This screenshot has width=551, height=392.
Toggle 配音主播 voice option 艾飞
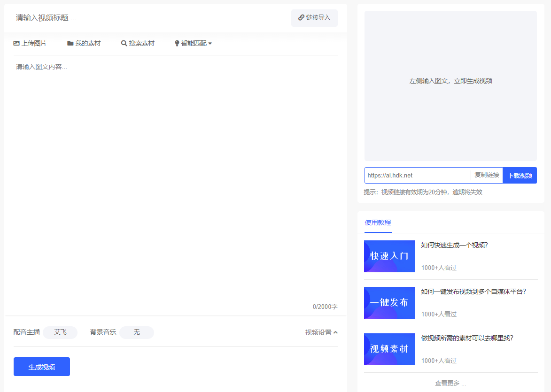[60, 332]
